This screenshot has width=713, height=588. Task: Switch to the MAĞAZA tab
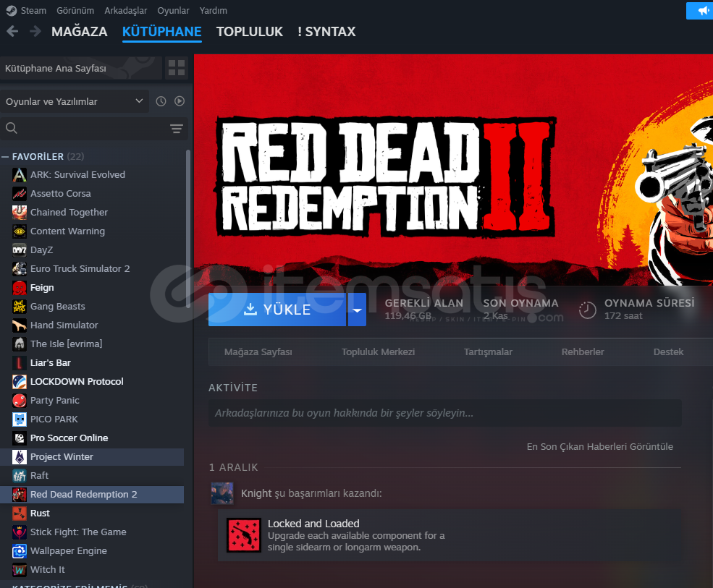tap(79, 32)
